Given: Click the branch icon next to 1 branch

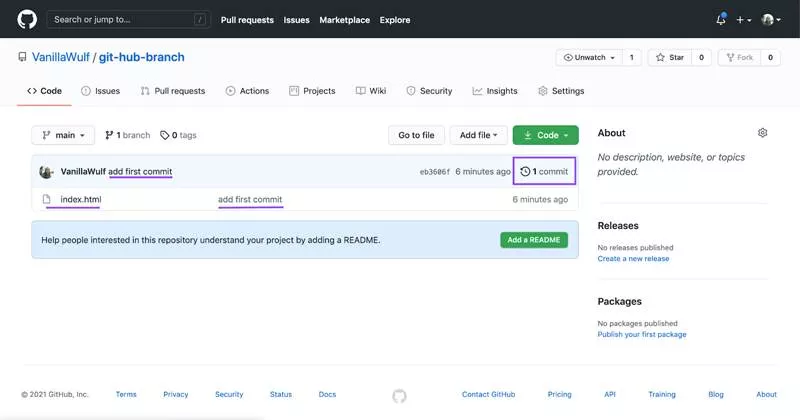Looking at the screenshot, I should click(109, 135).
